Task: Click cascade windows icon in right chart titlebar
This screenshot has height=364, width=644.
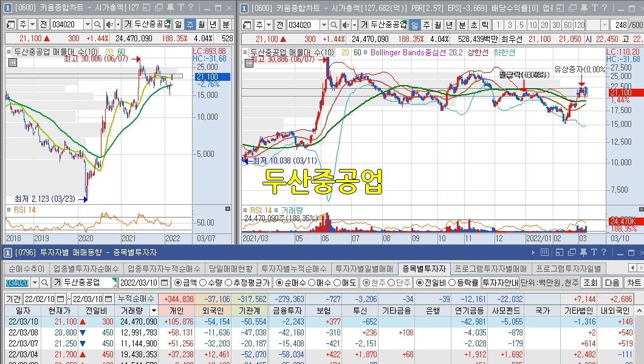Action: pyautogui.click(x=572, y=7)
